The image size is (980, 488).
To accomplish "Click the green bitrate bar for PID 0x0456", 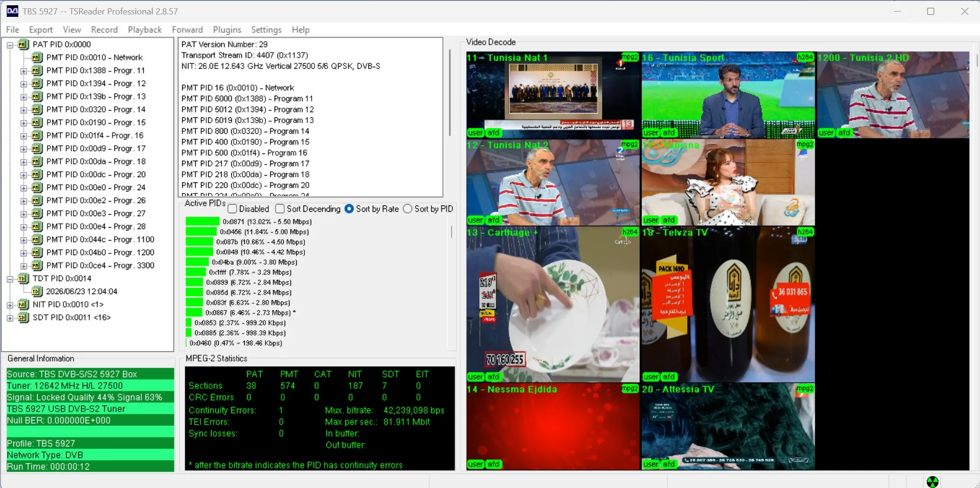I will (201, 231).
